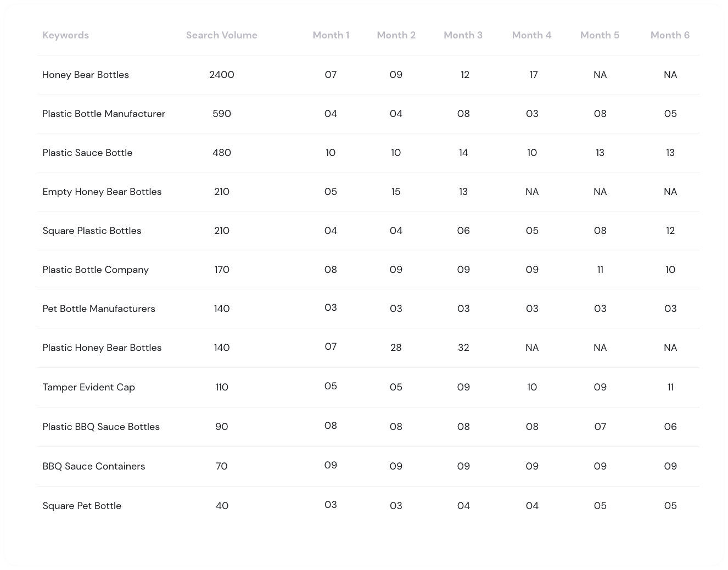
Task: Select the BBQ Sauce Containers keyword
Action: [x=94, y=466]
